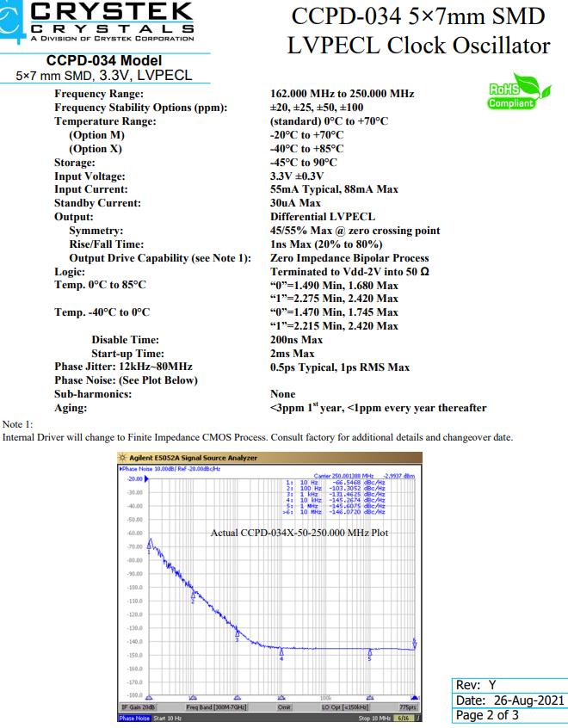Viewport: 568px width, 728px height.
Task: Click marker 5 triangle at 1 MHz
Action: pos(370,653)
